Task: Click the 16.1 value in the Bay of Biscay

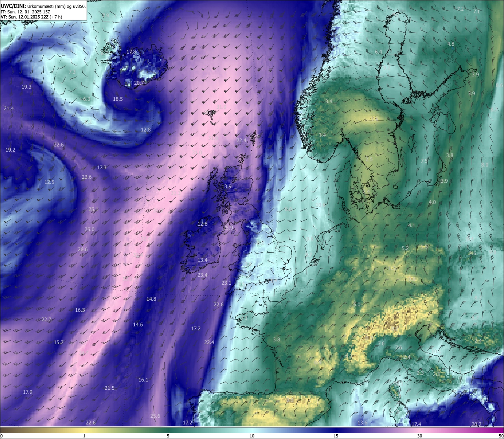Action: [143, 380]
